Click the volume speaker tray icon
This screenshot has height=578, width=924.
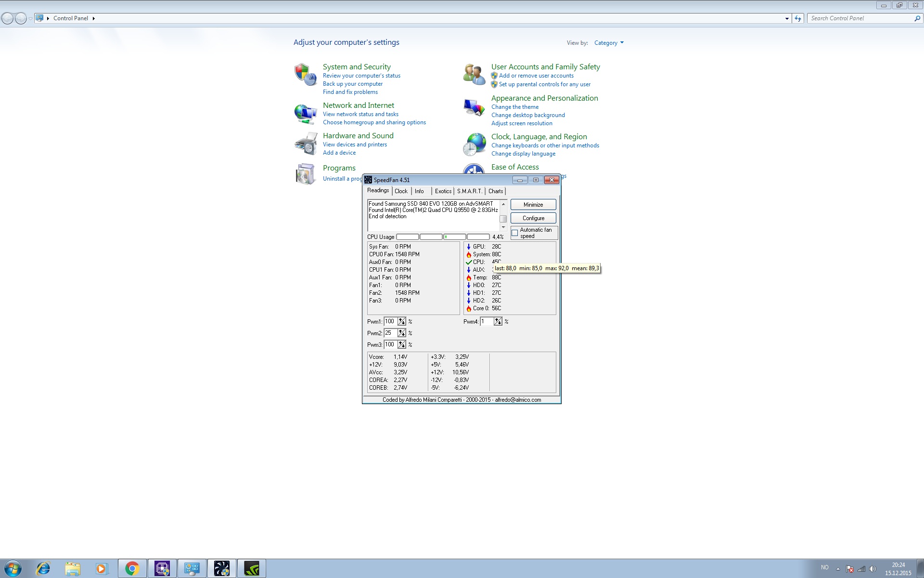[873, 569]
